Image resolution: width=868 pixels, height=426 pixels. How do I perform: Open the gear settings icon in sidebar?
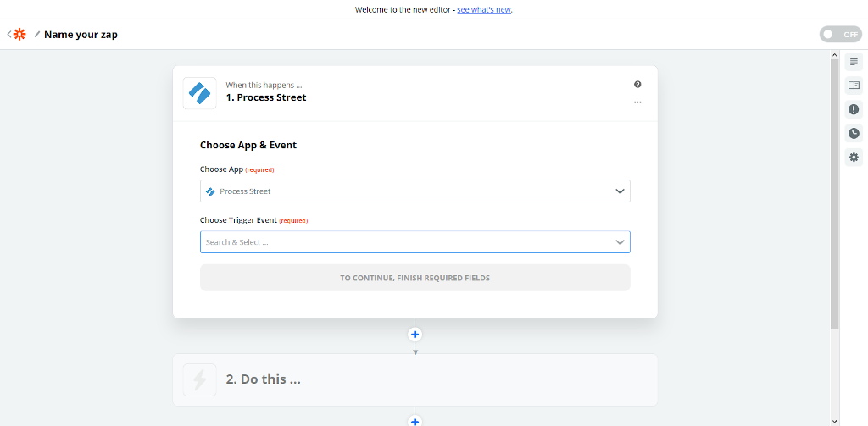[x=854, y=158]
